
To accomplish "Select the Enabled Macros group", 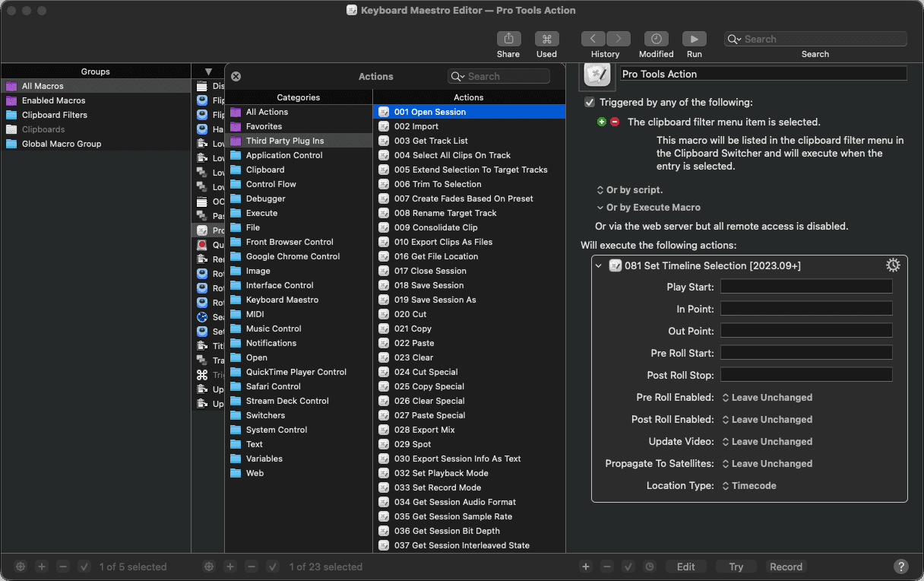I will pos(95,100).
